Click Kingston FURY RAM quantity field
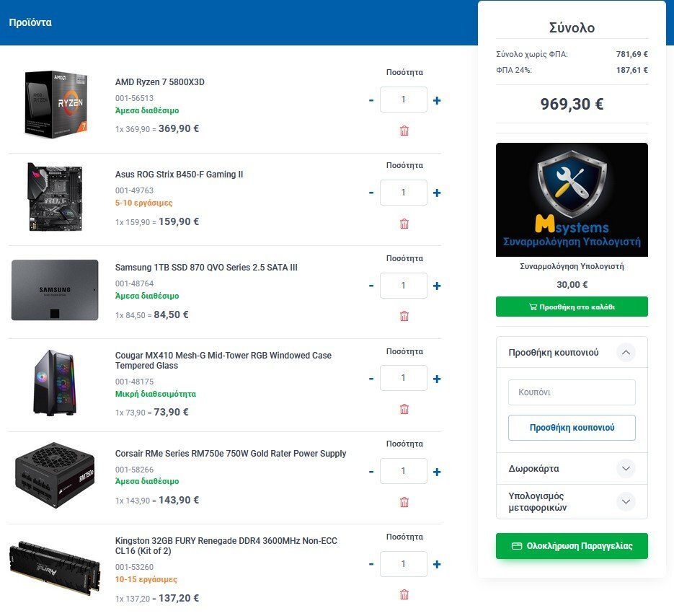 click(404, 563)
